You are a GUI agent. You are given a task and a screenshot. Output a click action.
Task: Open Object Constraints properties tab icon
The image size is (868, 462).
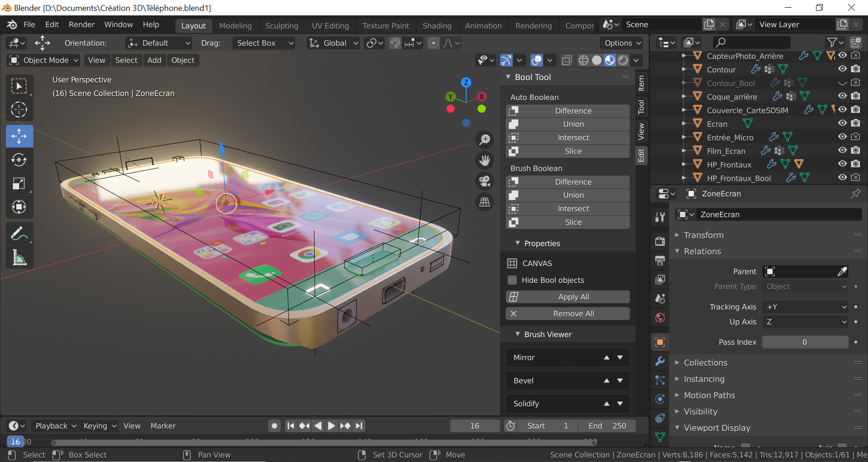pos(660,418)
